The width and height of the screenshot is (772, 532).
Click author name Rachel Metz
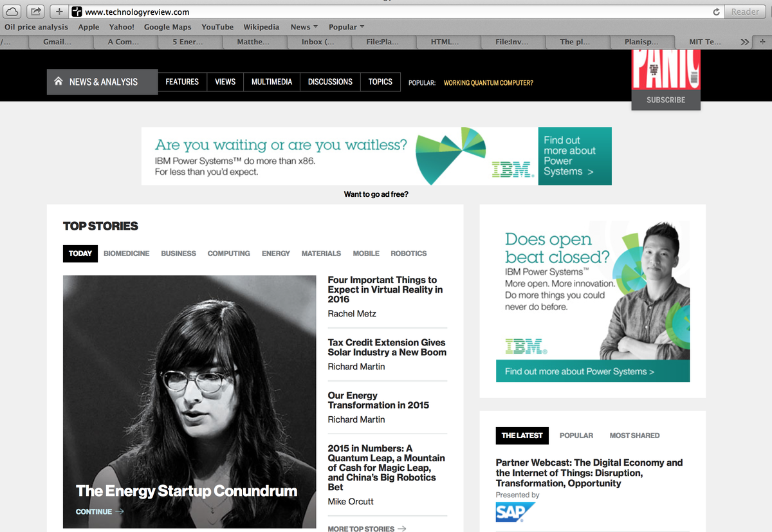(352, 313)
